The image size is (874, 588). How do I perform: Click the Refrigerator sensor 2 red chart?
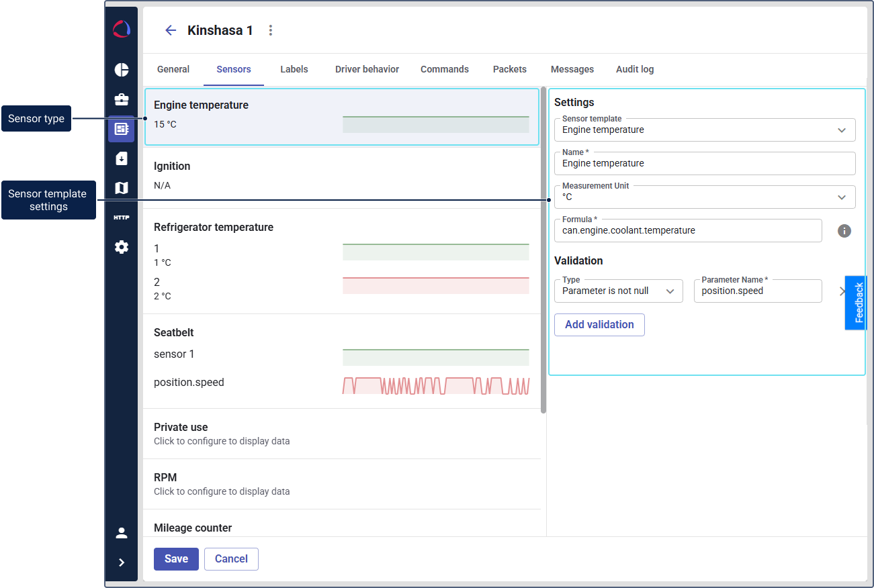(x=436, y=285)
